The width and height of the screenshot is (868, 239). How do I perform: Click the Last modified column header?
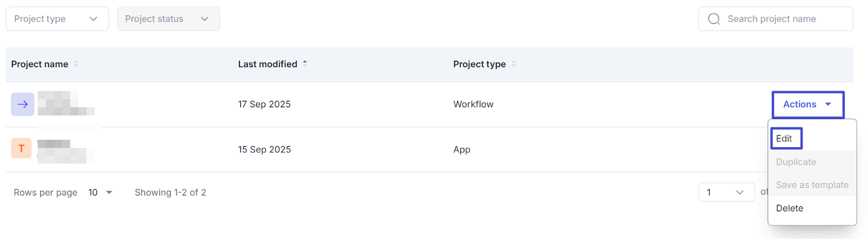tap(267, 64)
